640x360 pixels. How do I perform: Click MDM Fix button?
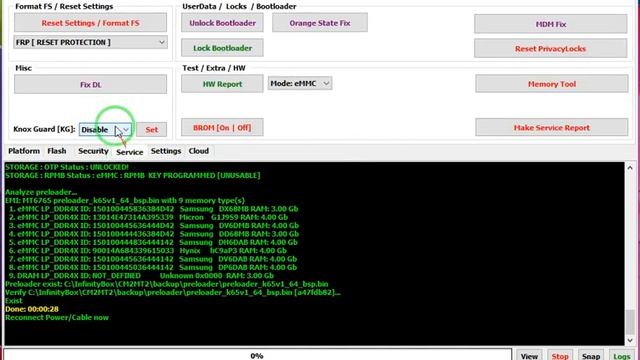click(x=551, y=24)
